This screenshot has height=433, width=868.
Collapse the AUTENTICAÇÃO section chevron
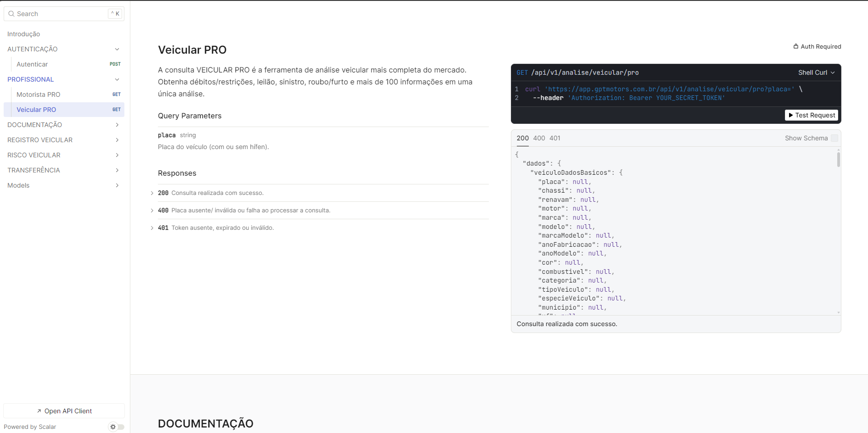(117, 49)
